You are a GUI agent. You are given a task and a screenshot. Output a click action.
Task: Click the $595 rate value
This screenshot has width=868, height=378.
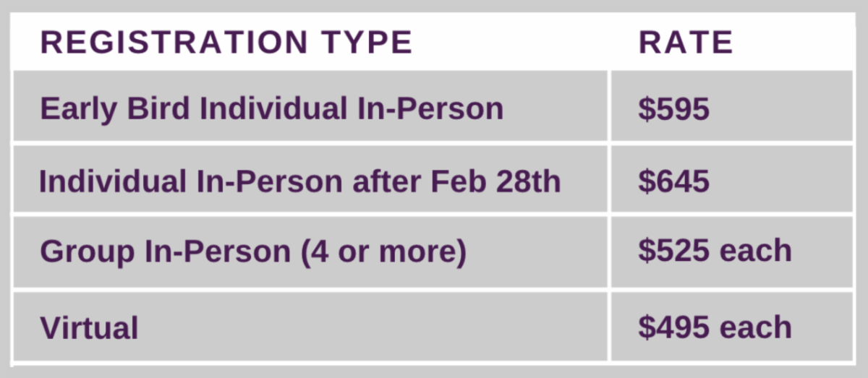pos(673,108)
